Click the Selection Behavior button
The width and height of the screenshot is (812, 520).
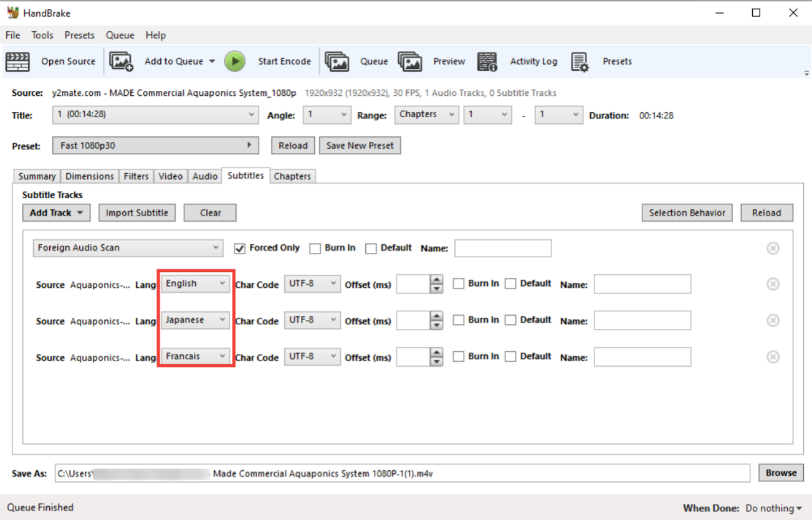pos(687,213)
